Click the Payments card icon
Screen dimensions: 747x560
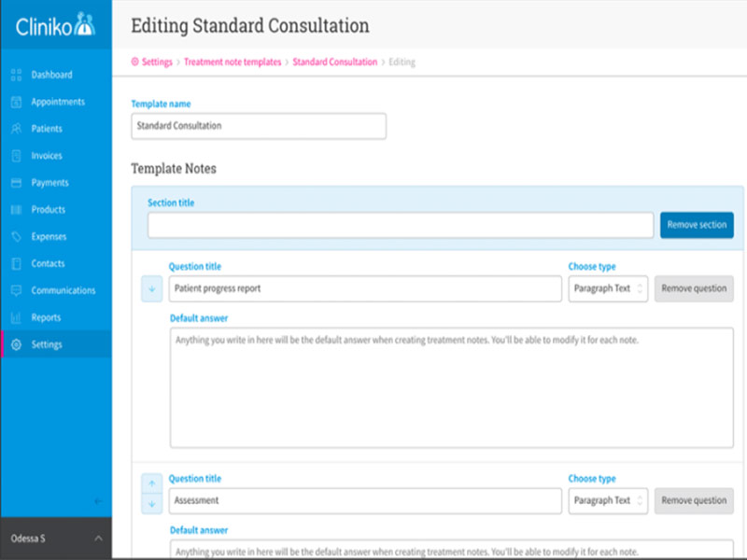coord(16,183)
